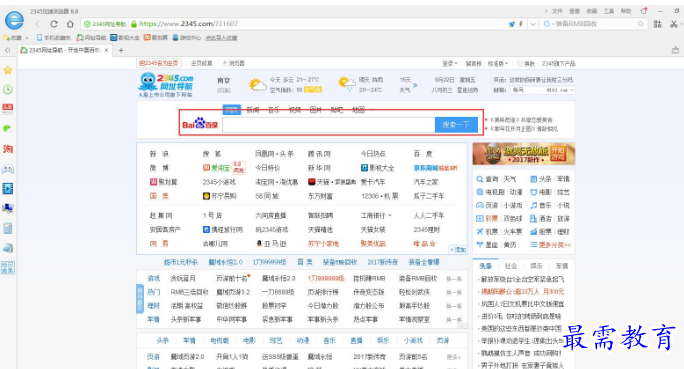Click the cleanup broom icon at the right of the tab bar

coord(675,50)
